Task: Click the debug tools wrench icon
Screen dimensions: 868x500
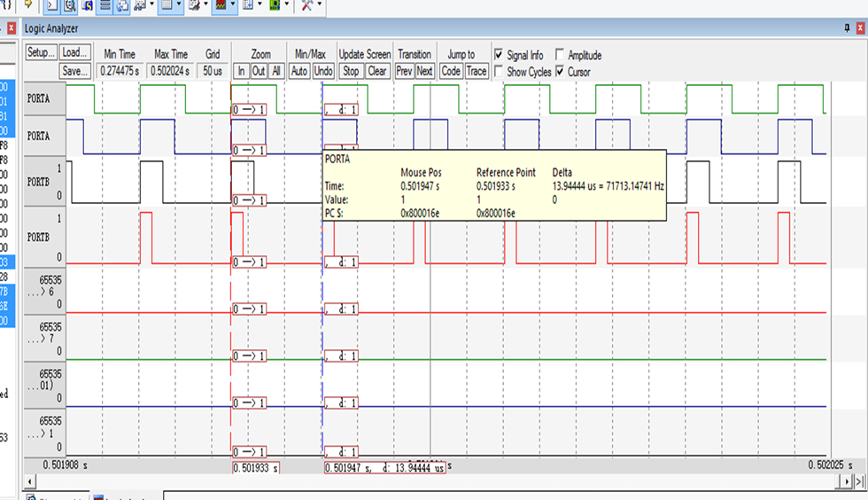Action: click(x=306, y=5)
